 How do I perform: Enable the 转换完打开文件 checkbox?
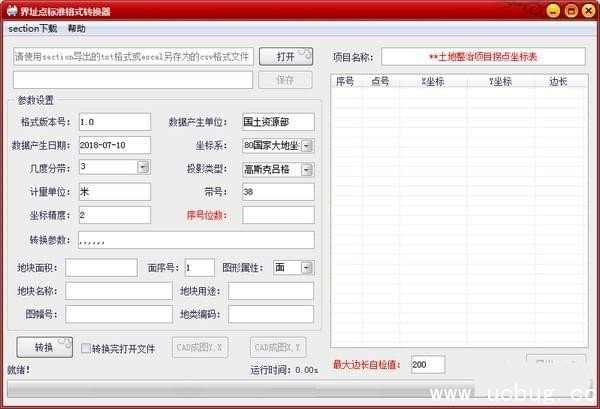[86, 349]
